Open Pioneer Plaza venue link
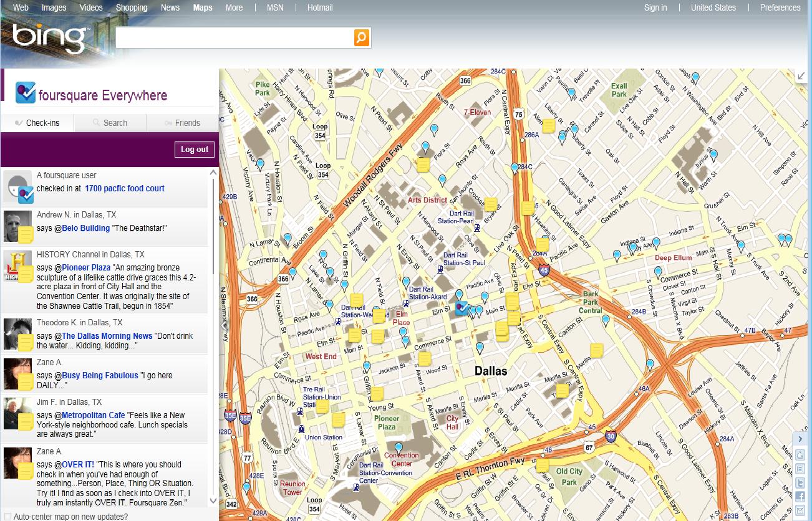Image resolution: width=812 pixels, height=521 pixels. 86,268
